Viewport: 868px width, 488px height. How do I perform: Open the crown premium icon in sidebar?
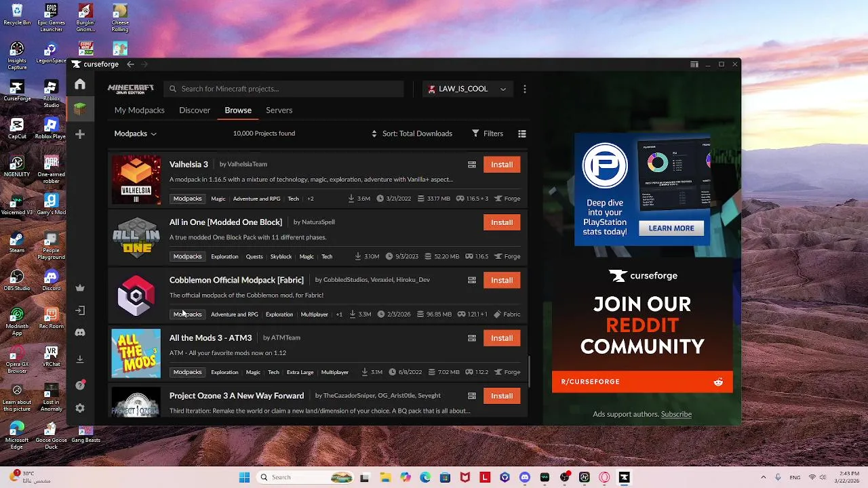pyautogui.click(x=80, y=287)
